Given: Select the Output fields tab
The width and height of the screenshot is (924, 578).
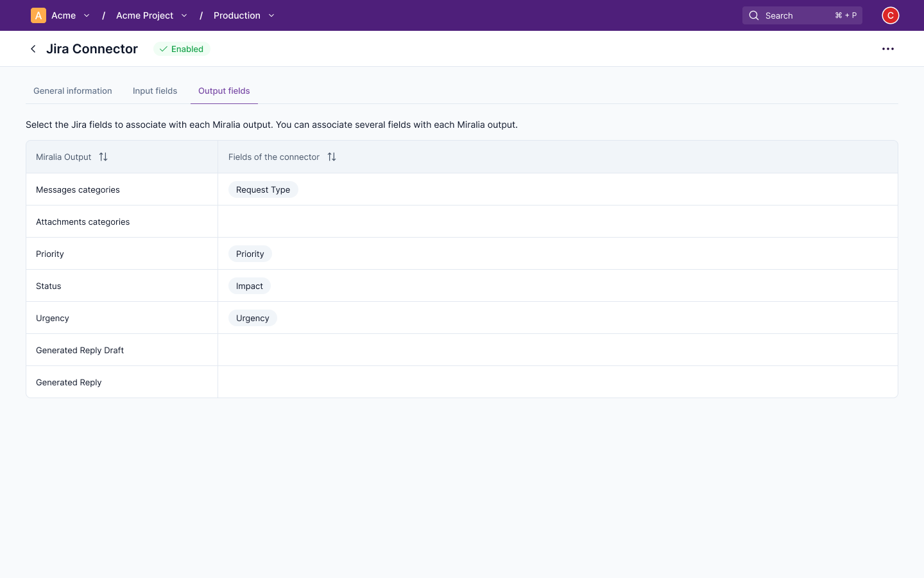Looking at the screenshot, I should point(224,91).
